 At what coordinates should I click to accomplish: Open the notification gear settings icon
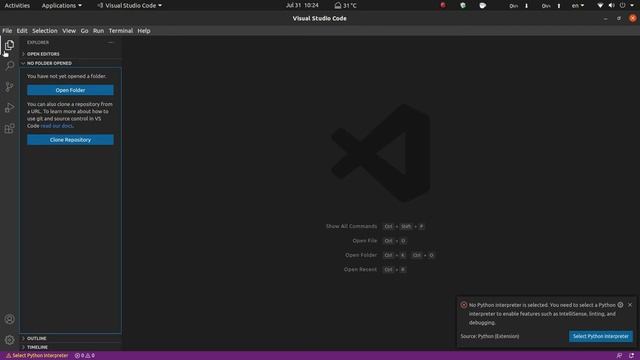point(620,305)
